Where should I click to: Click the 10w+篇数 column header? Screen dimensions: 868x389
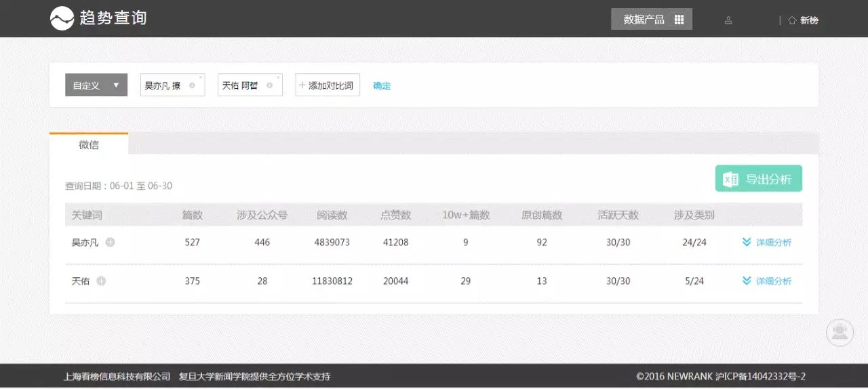466,215
